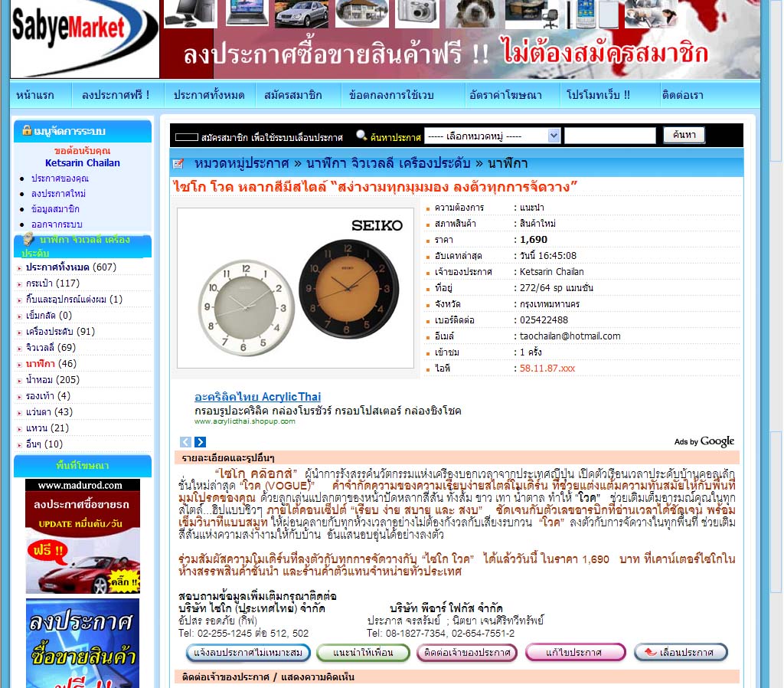This screenshot has height=688, width=784.
Task: Open the นาฬิกา จิวเวลลี่ เครื่องประดับ breadcrumb link
Action: (x=388, y=163)
